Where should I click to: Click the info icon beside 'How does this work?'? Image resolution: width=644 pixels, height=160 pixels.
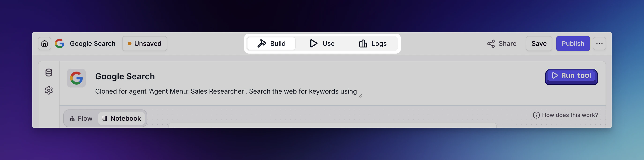pos(536,115)
